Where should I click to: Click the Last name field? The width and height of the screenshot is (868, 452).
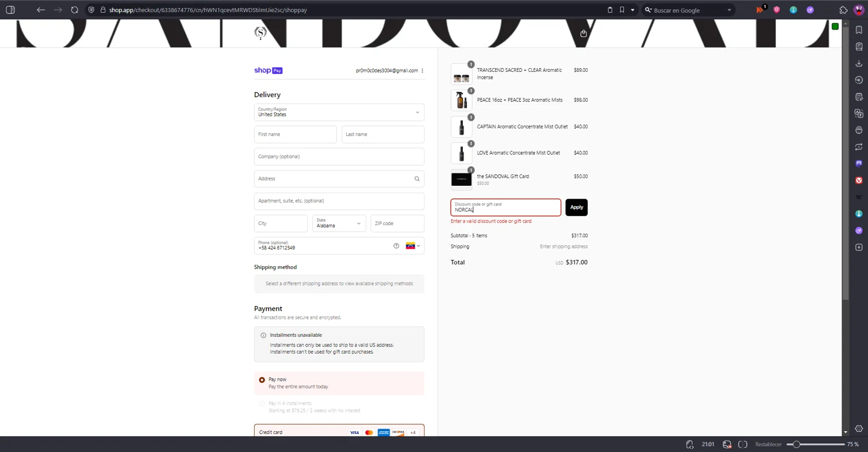point(383,134)
